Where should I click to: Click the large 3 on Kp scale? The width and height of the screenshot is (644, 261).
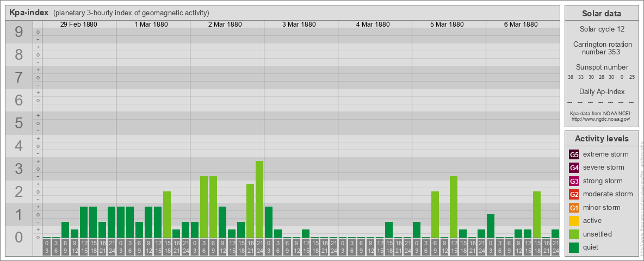(18, 169)
